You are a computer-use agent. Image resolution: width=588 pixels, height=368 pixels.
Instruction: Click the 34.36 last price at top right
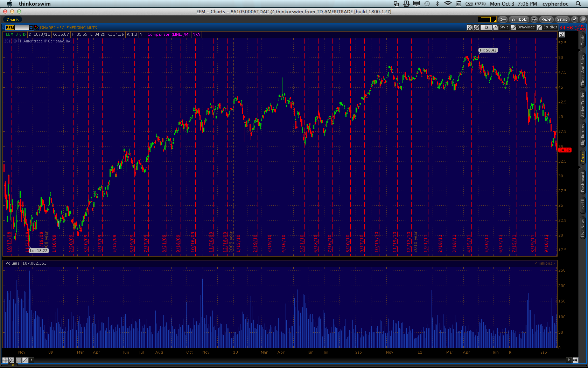[x=566, y=28]
